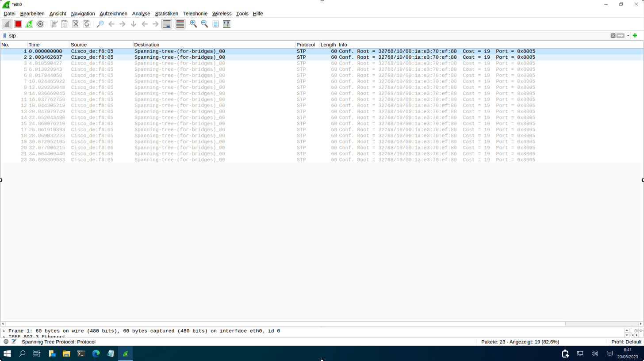644x361 pixels.
Task: Zoom out on packet list text
Action: (204, 24)
